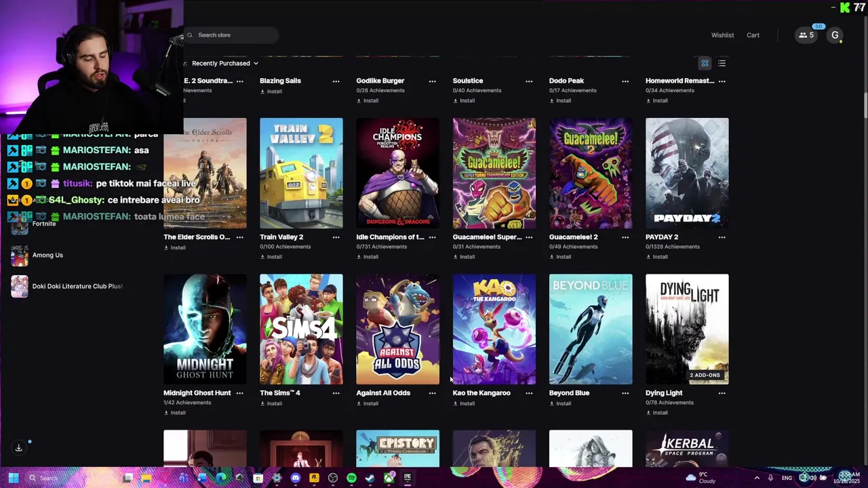The height and width of the screenshot is (488, 868).
Task: Install Dying Light
Action: 656,413
